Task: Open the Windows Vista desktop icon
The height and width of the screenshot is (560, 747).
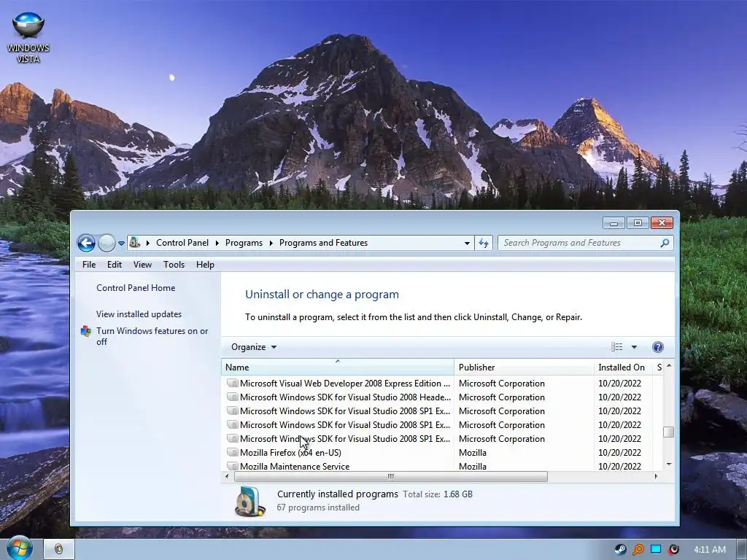Action: click(28, 37)
